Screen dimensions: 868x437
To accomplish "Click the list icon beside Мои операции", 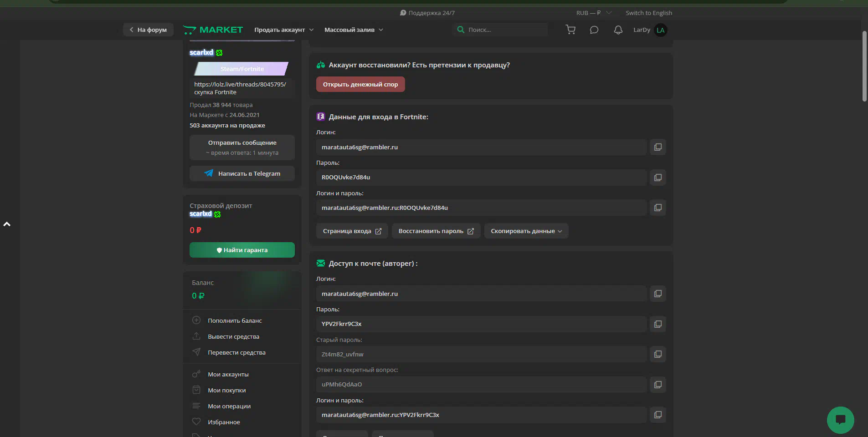I will point(196,406).
